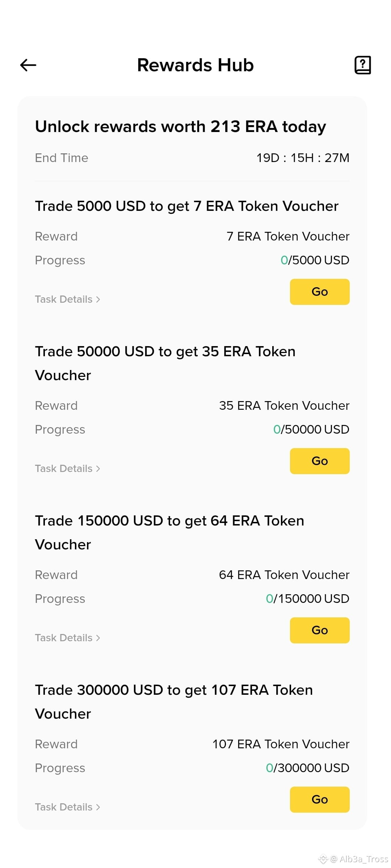The height and width of the screenshot is (868, 391).
Task: Select the Trade 5000 USD task title
Action: (x=187, y=206)
